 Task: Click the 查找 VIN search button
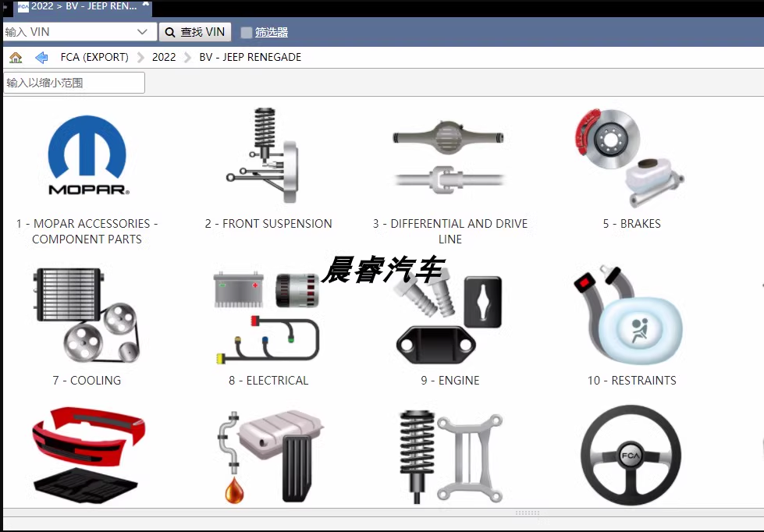pos(195,32)
